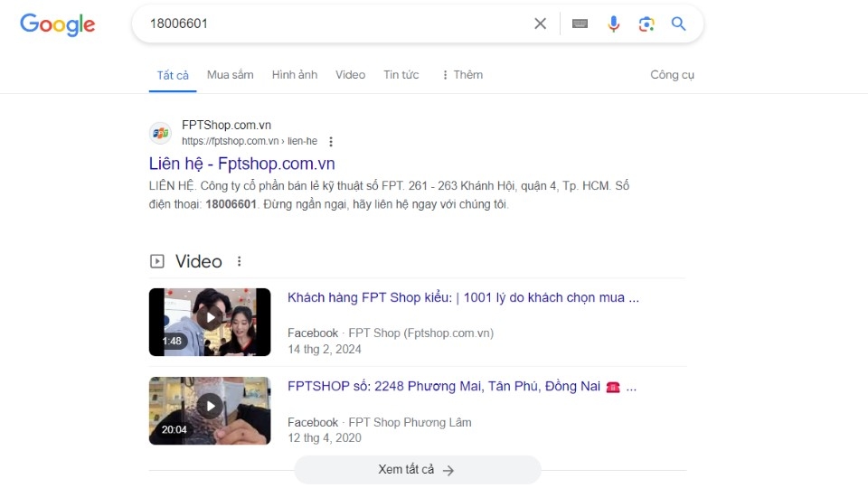Click the FPT Shop favicon icon
The image size is (868, 488).
[161, 133]
